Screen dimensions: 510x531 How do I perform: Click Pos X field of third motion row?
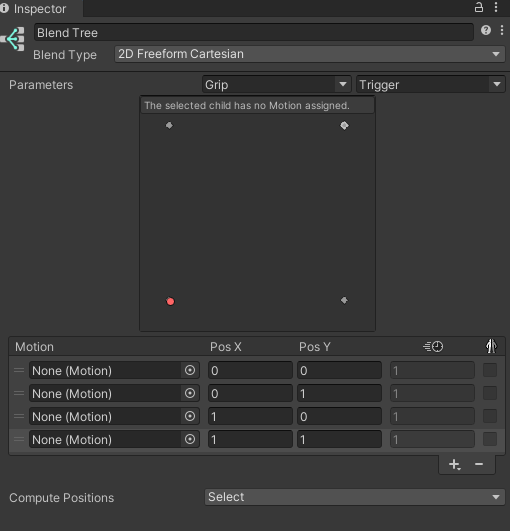[250, 416]
